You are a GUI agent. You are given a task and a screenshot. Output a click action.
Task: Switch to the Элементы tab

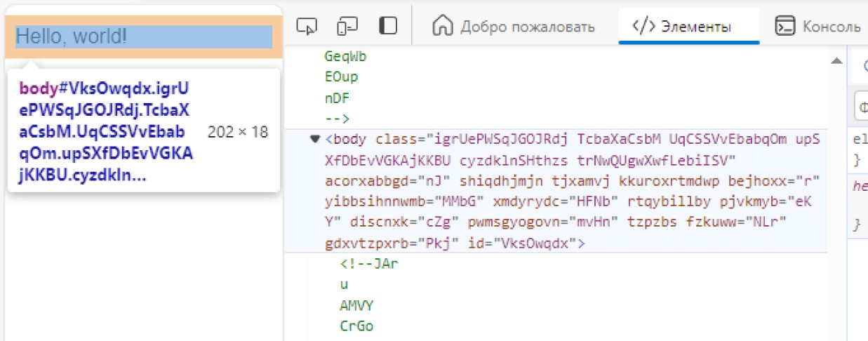[690, 27]
